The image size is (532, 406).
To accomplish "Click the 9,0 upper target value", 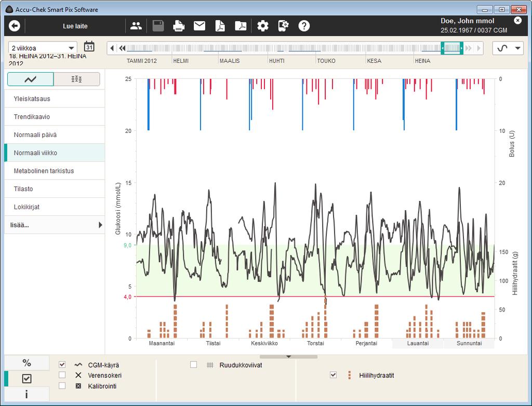I will tap(127, 245).
